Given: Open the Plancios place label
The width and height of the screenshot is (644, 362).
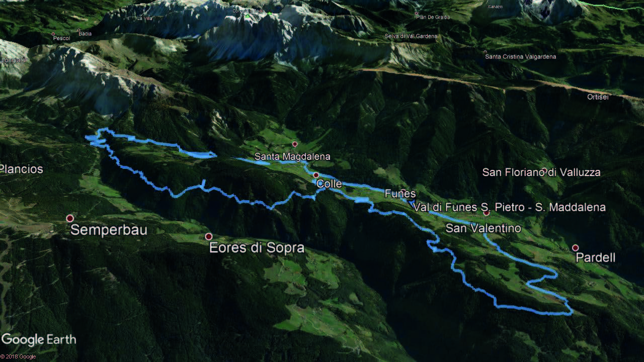Looking at the screenshot, I should click(x=22, y=169).
